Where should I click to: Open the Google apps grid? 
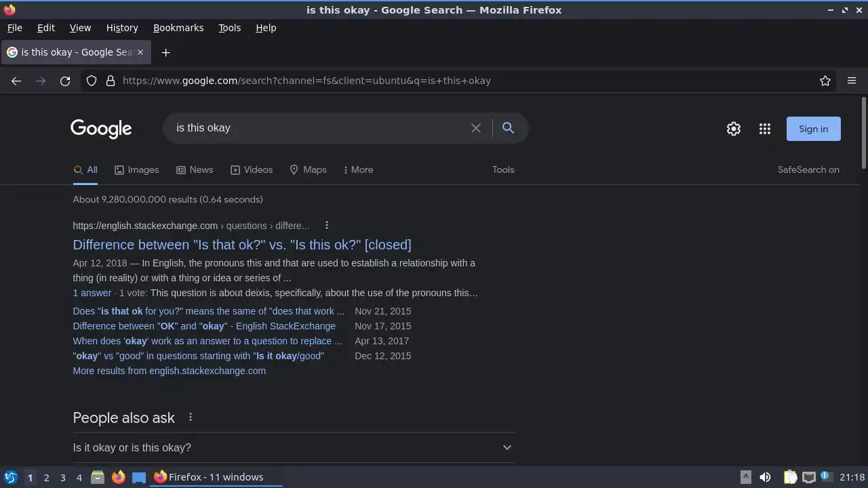coord(765,129)
